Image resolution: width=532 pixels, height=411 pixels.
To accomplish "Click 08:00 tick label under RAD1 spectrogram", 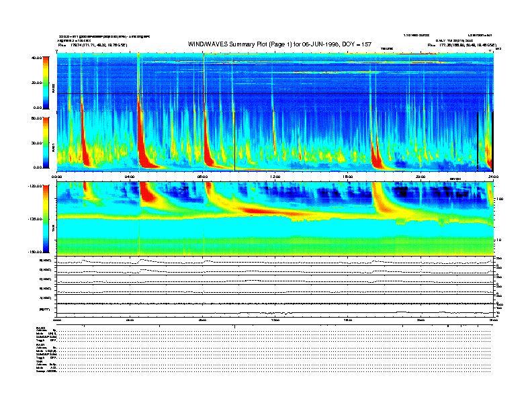I will [203, 177].
